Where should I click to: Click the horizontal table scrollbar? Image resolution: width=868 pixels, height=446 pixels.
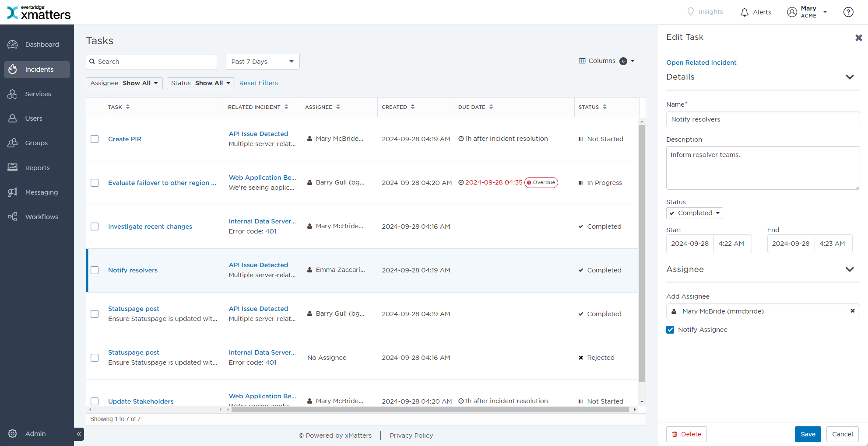point(431,410)
